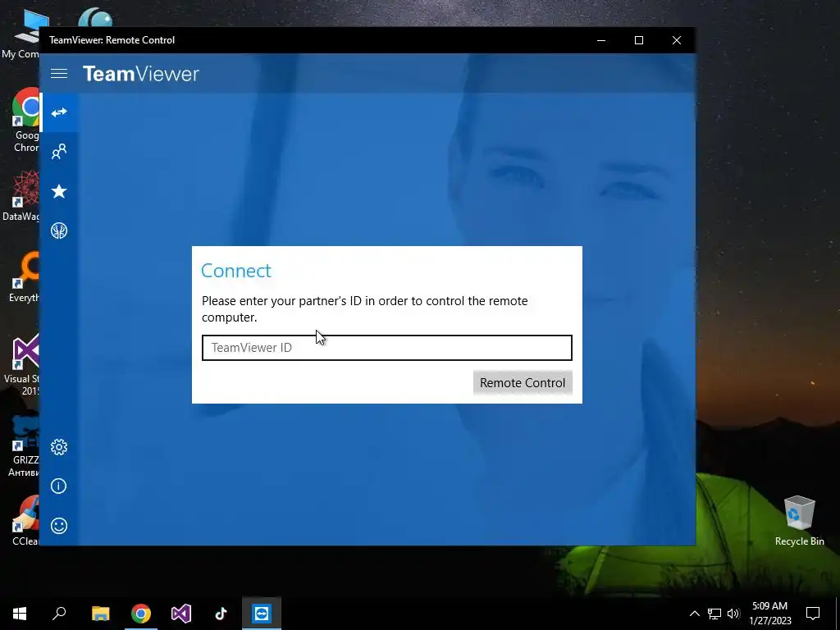
Task: Open the info icon in sidebar
Action: (x=59, y=486)
